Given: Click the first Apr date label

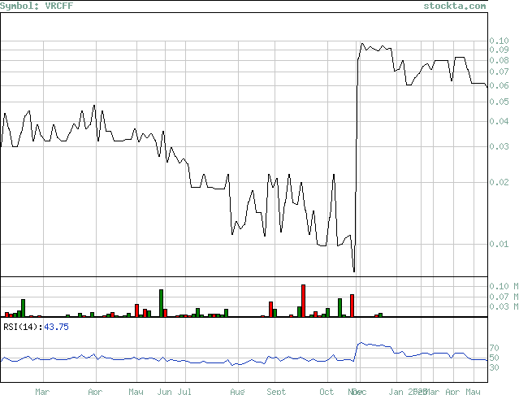Looking at the screenshot, I should (95, 392).
